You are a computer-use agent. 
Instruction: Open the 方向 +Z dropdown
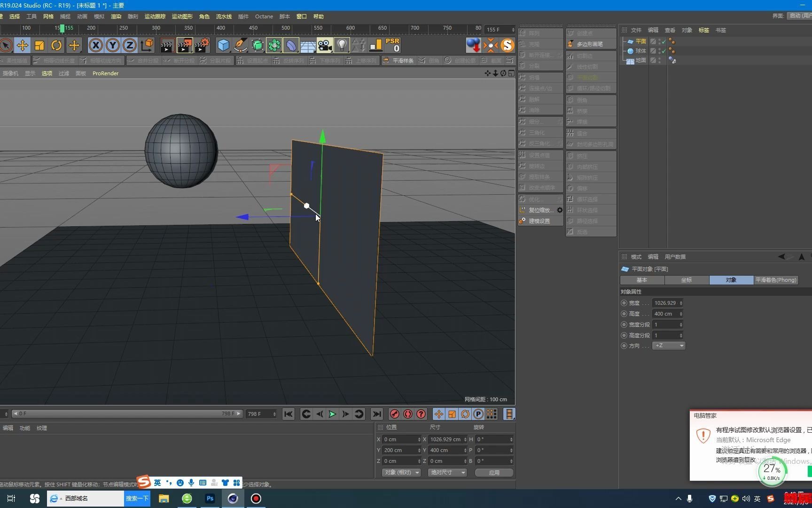click(669, 346)
